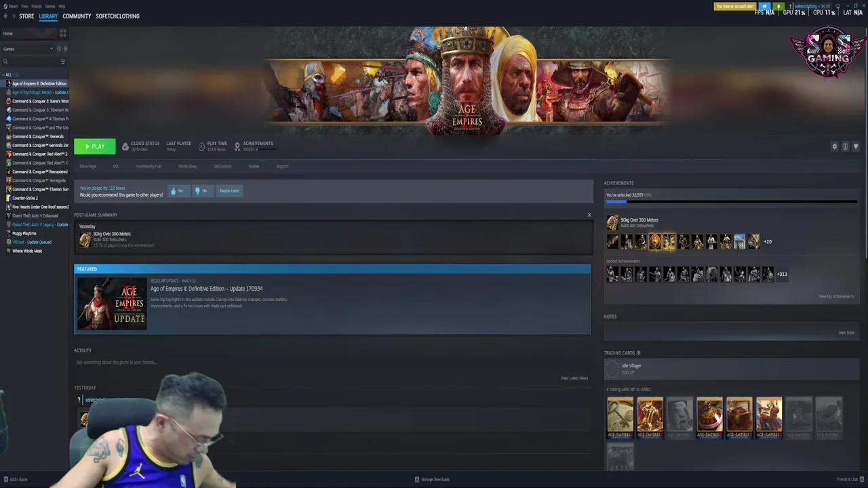Screen dimensions: 868x488
Task: Click Add a Game
Action: click(15, 479)
